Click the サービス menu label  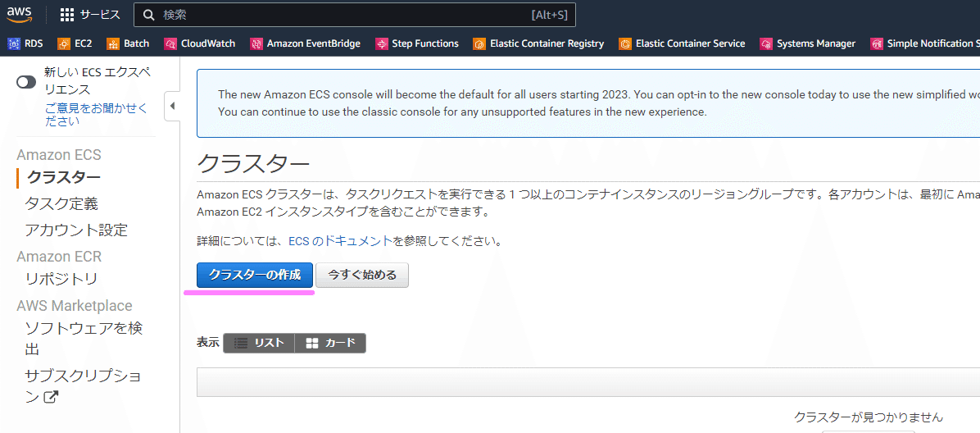[100, 15]
